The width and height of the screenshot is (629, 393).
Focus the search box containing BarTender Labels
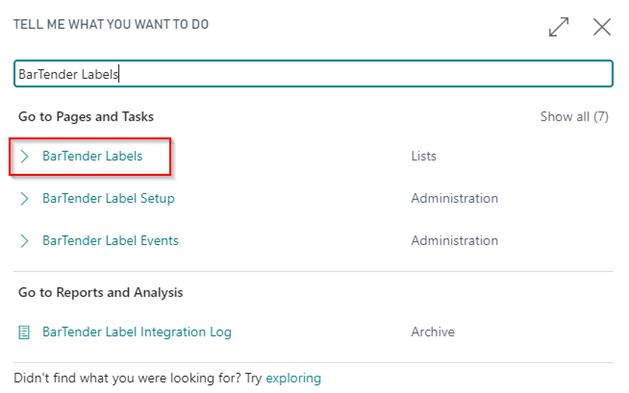click(313, 74)
